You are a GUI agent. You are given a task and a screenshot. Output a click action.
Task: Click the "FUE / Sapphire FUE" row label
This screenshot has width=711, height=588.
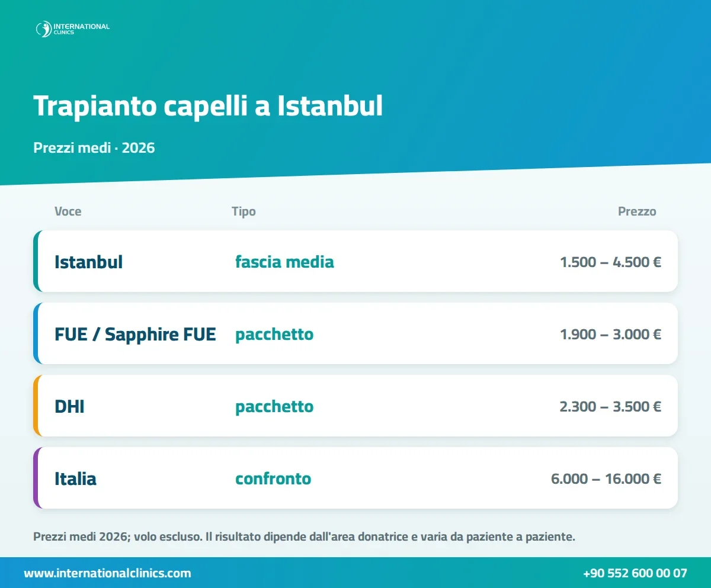click(x=135, y=335)
